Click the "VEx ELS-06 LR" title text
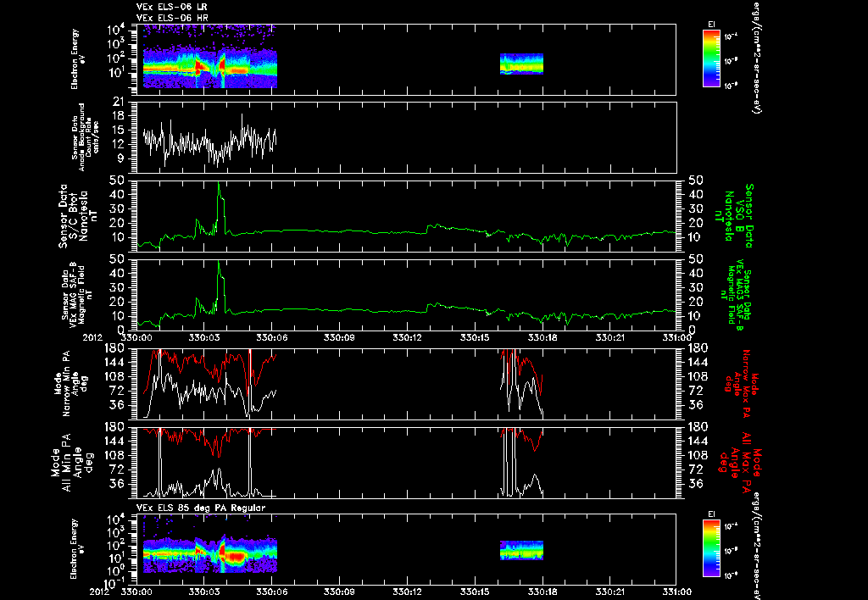Screen dimensions: 868x600 point(171,7)
